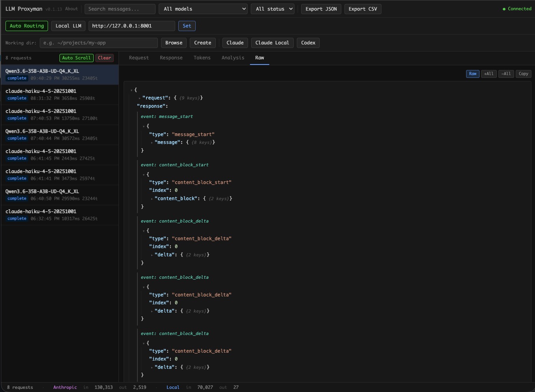Select the Qwen request from 07:40:44 PM

tap(59, 135)
